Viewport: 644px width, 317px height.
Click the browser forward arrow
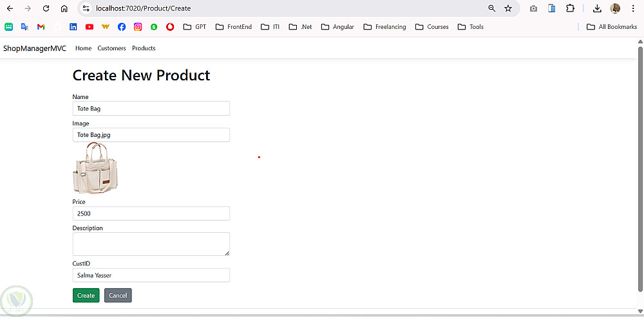[28, 8]
